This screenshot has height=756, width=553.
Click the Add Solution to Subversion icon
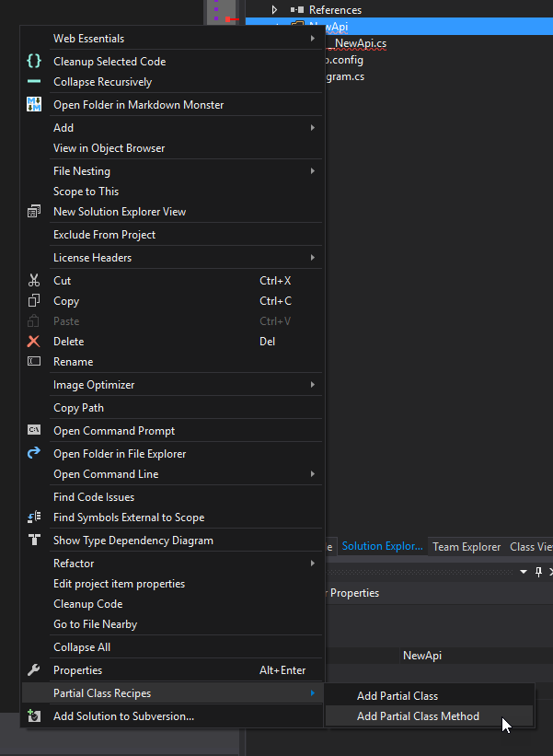pyautogui.click(x=34, y=715)
